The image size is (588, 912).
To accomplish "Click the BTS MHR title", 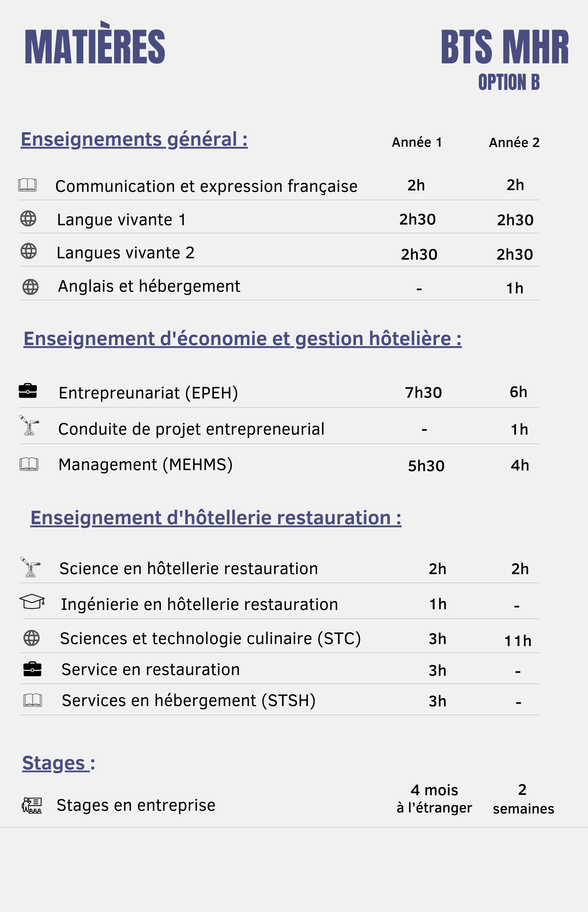I will click(x=504, y=47).
